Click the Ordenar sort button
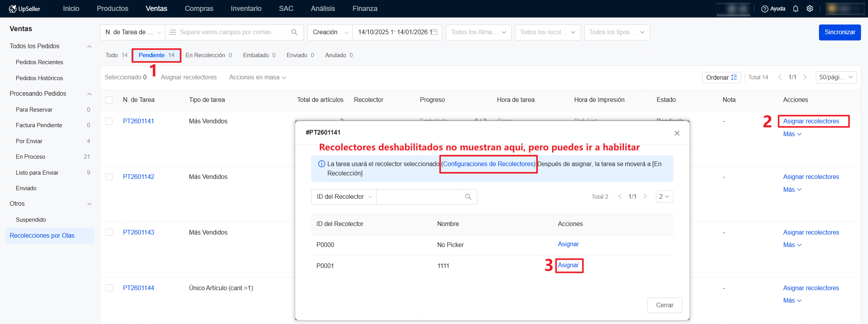The image size is (868, 324). coord(721,77)
